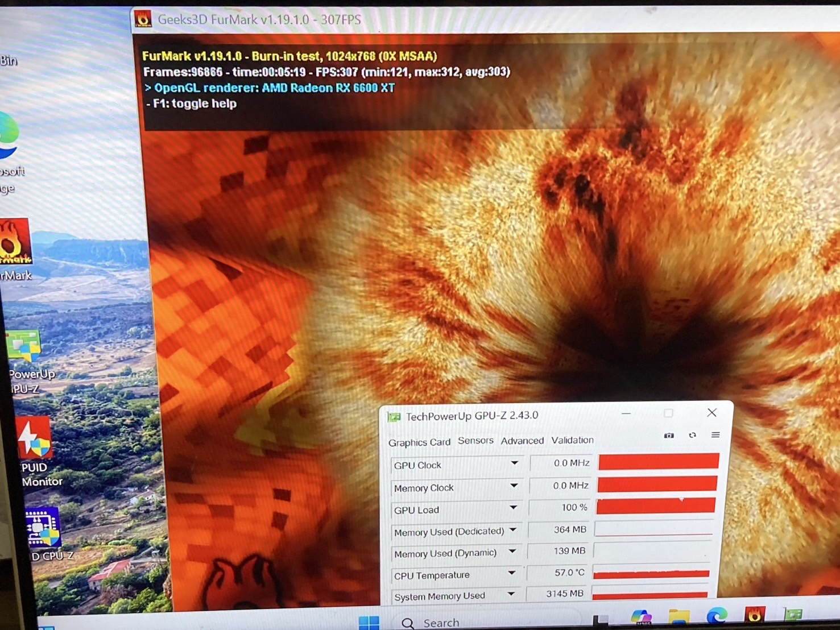Click the GPU Load history graph
This screenshot has width=840, height=630.
coord(656,505)
